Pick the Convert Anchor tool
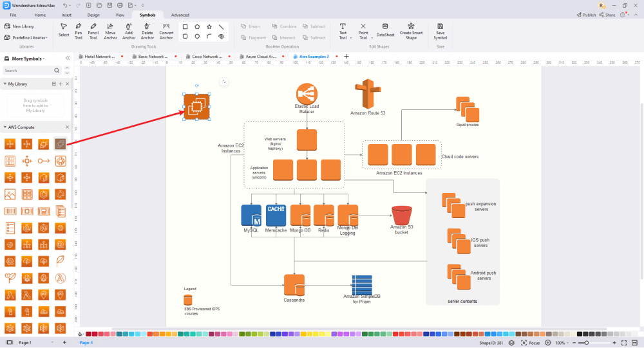 tap(166, 31)
